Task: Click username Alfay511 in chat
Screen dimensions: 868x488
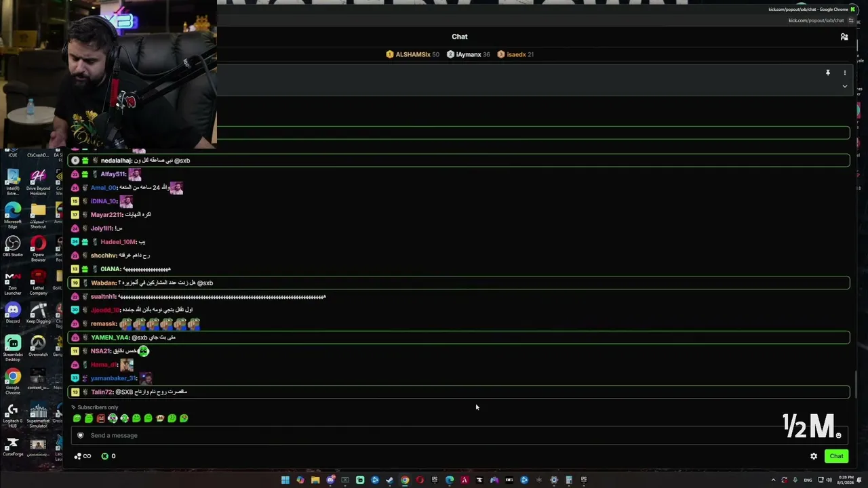Action: (113, 174)
